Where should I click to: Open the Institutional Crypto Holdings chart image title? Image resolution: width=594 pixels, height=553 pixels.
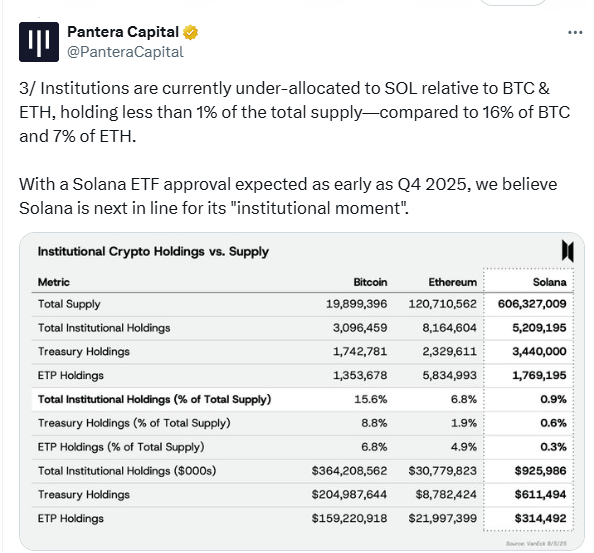point(153,252)
